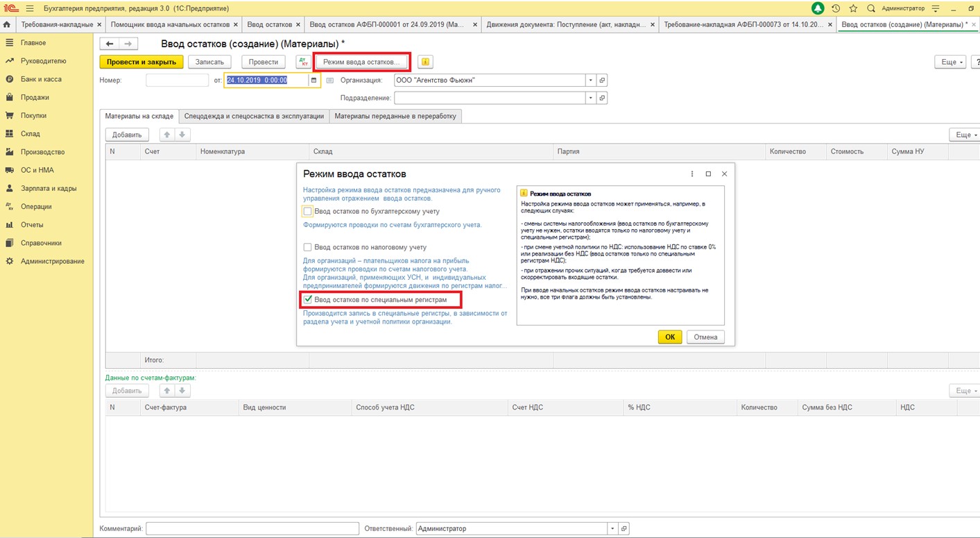980x538 pixels.
Task: Enable Ввод остатков по бухгалтерскому учету checkbox
Action: pyautogui.click(x=307, y=212)
